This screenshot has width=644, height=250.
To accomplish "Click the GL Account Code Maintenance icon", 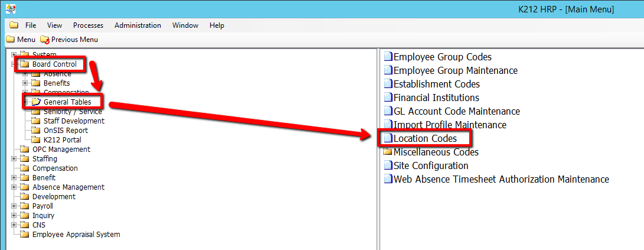I will 388,111.
